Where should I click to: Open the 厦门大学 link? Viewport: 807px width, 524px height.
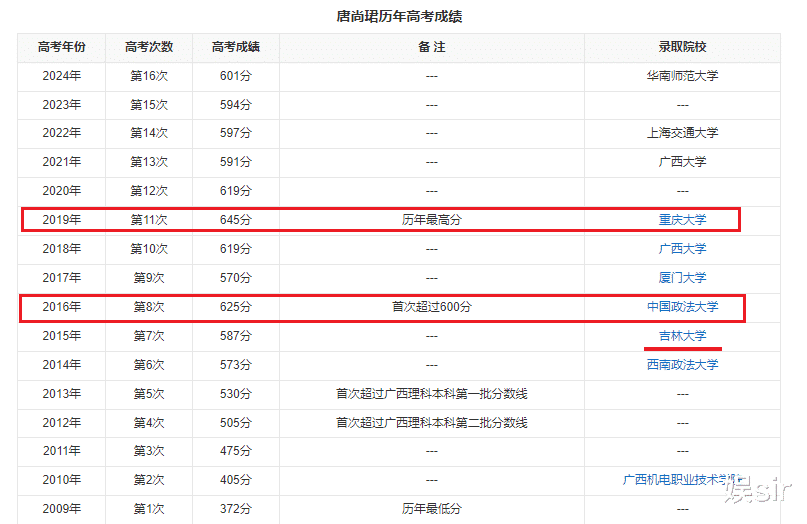(682, 277)
